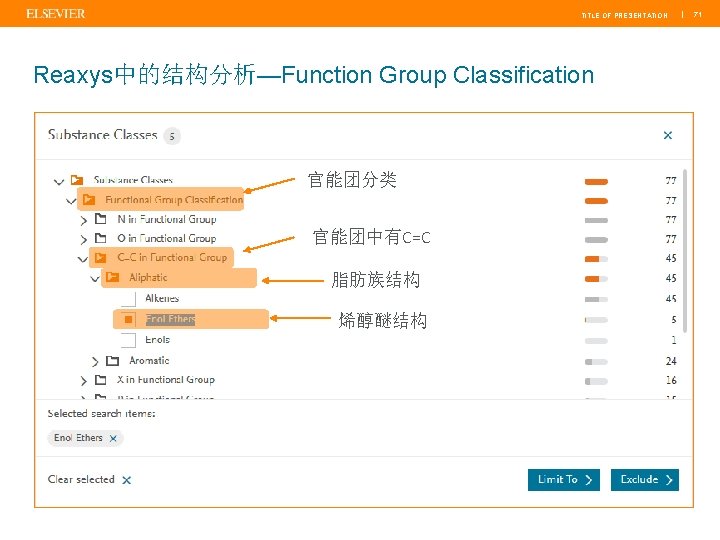Click X icon beside Clear selected
This screenshot has height=540, width=720.
(127, 480)
